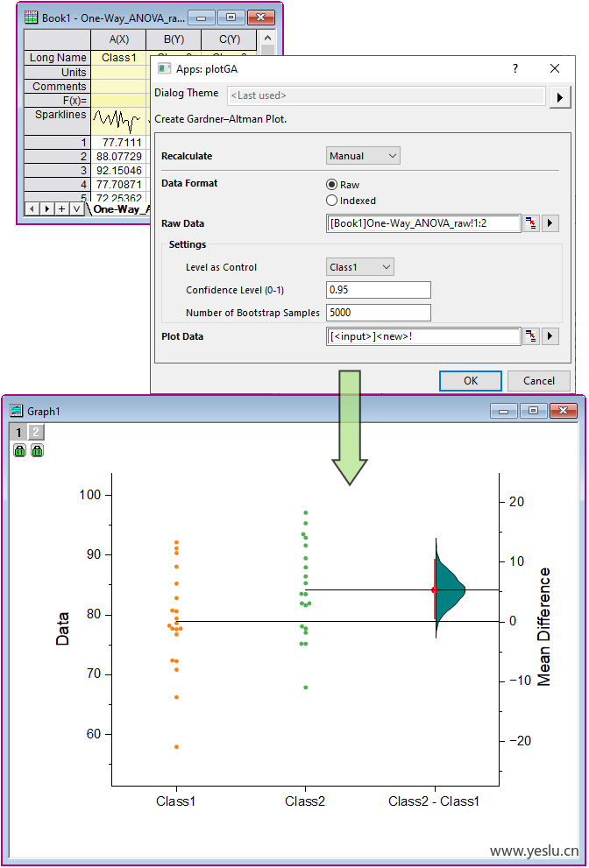Select column header C(Y) in Book1
This screenshot has width=589, height=868.
tap(229, 39)
